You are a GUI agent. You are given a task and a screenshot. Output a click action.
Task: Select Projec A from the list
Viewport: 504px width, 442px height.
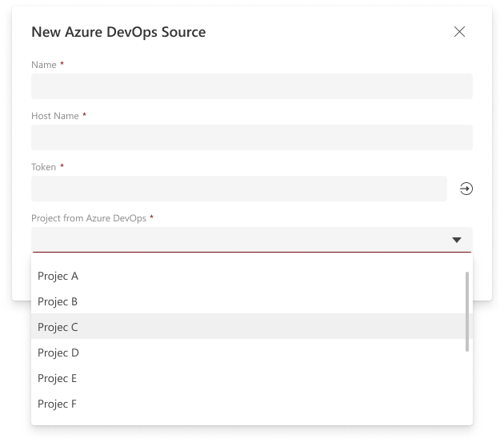[58, 276]
